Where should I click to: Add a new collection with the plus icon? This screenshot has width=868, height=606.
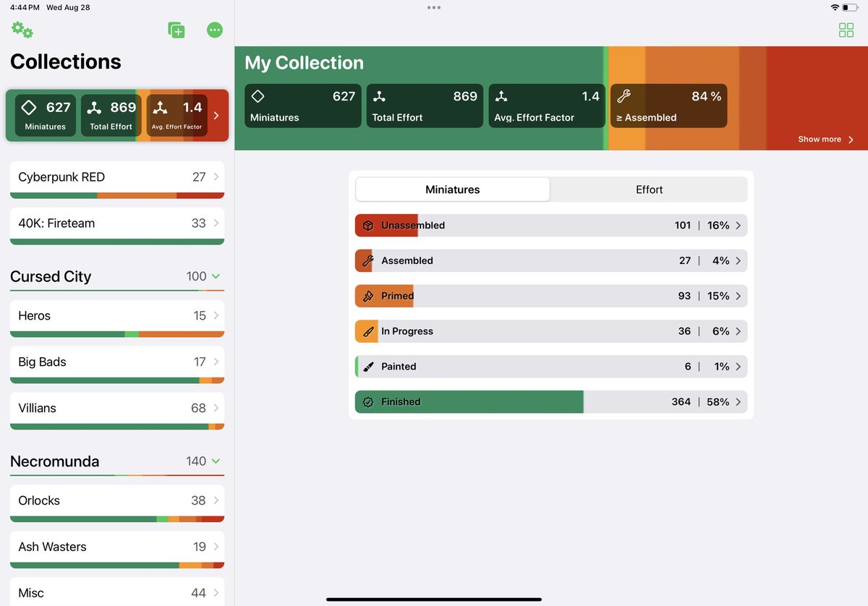[176, 30]
